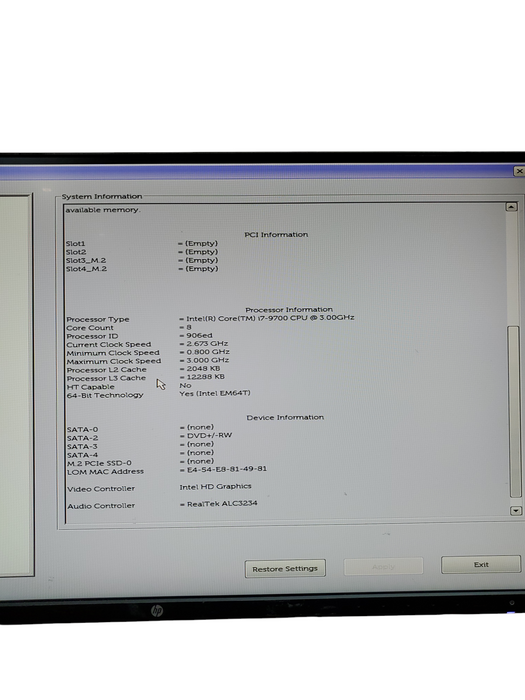The height and width of the screenshot is (700, 525).
Task: Click the Current Clock Speed label
Action: pos(109,345)
